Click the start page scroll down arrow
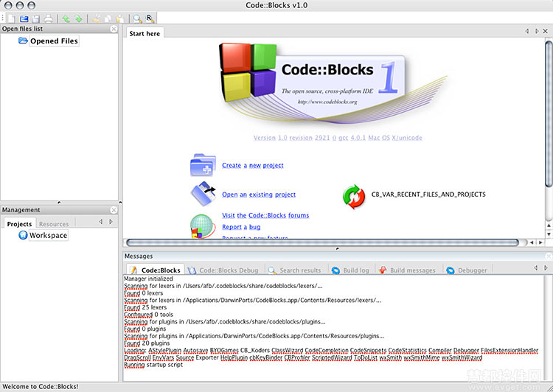This screenshot has height=392, width=553. tap(549, 234)
